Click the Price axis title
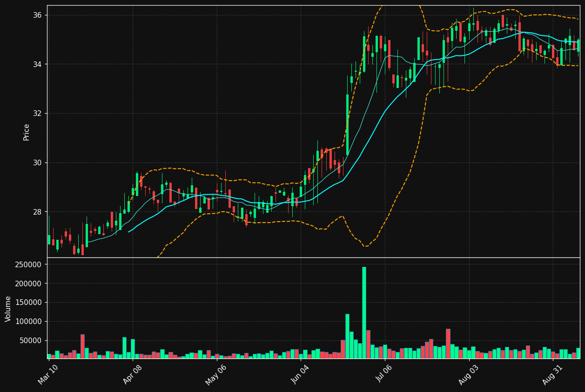This screenshot has height=392, width=585. (x=27, y=132)
